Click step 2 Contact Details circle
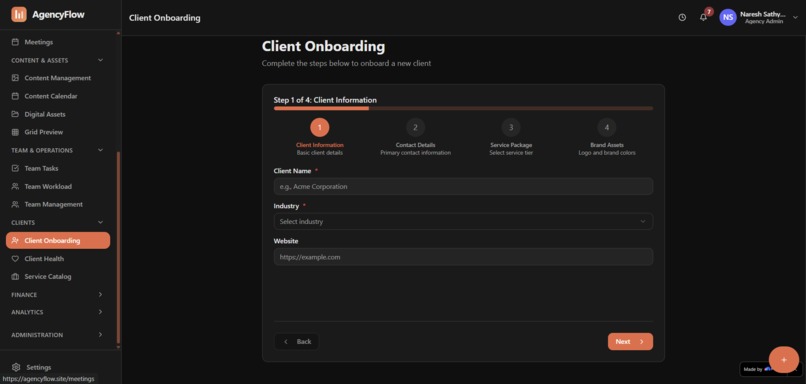The width and height of the screenshot is (806, 384). tap(415, 127)
